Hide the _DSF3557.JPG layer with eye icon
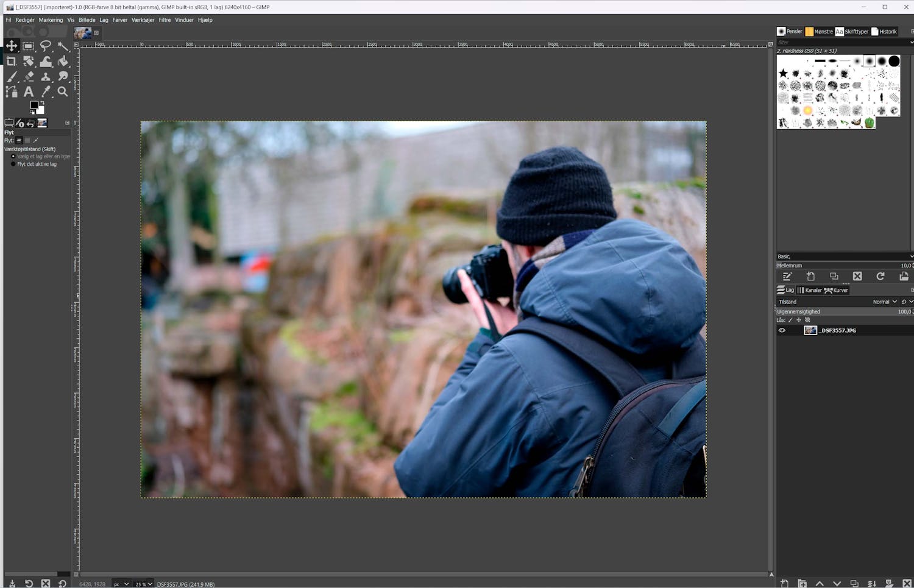Viewport: 914px width, 588px height. coord(782,330)
